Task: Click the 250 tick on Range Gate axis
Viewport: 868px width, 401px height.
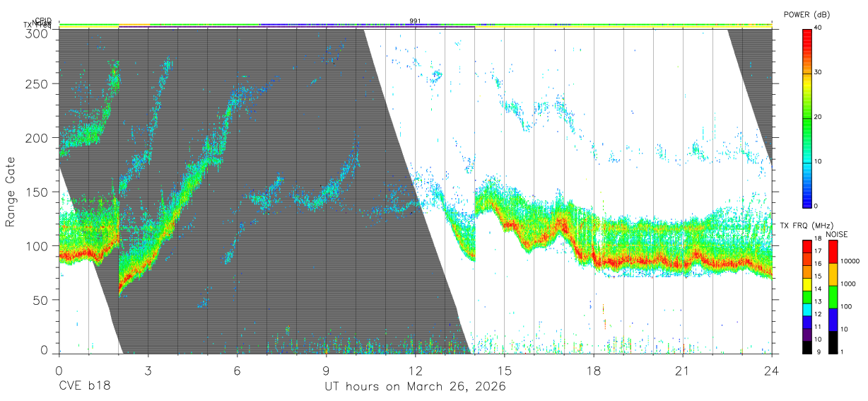Action: pyautogui.click(x=38, y=83)
